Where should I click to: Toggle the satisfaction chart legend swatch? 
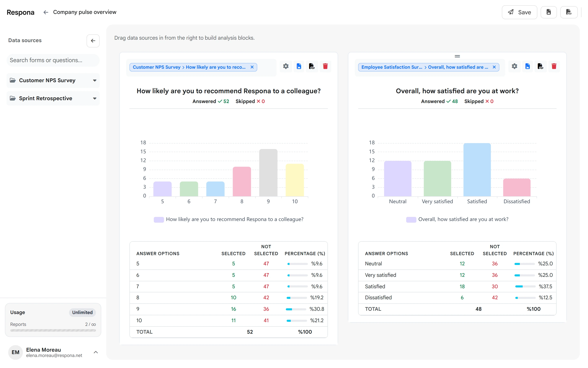411,220
